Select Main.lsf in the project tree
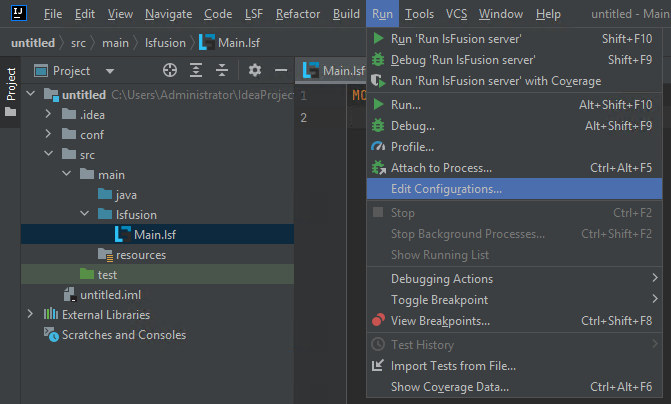The width and height of the screenshot is (671, 404). (x=155, y=235)
